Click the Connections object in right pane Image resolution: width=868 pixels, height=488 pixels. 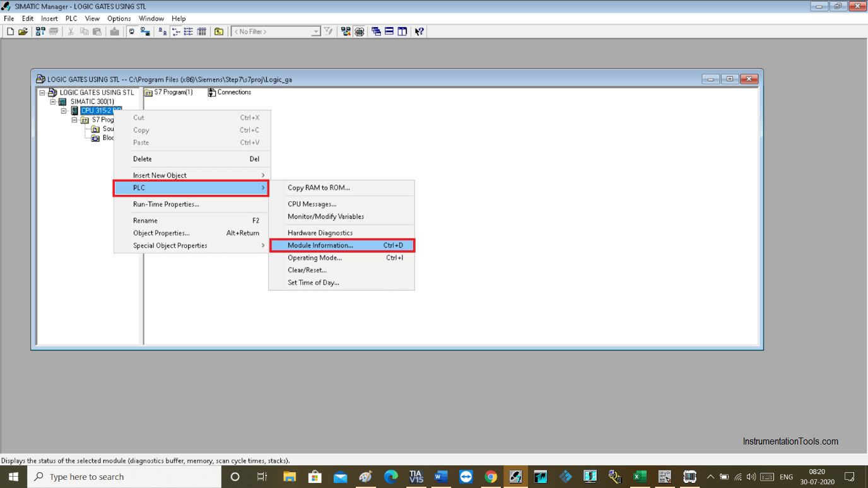click(x=229, y=93)
